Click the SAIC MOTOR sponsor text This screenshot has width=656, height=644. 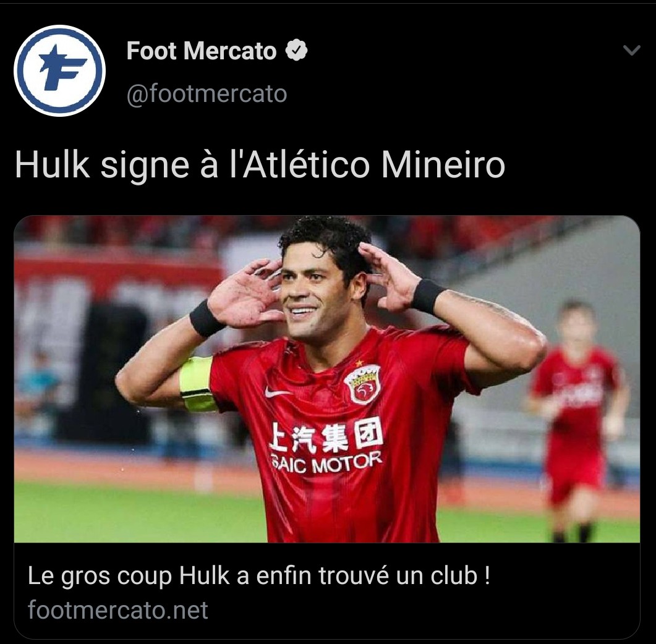327,464
